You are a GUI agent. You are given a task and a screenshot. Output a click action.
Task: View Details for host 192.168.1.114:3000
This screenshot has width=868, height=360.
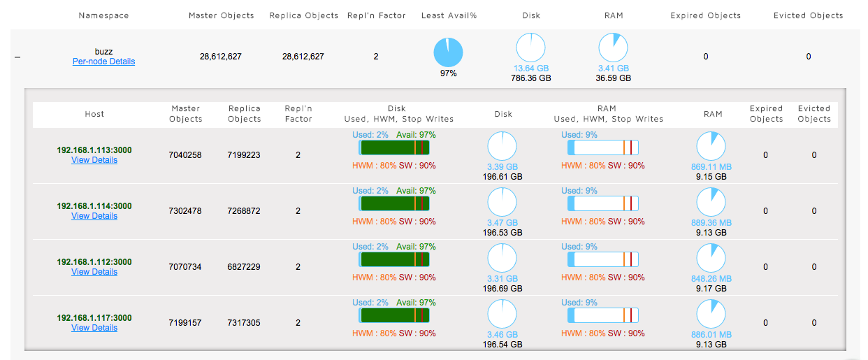point(94,216)
